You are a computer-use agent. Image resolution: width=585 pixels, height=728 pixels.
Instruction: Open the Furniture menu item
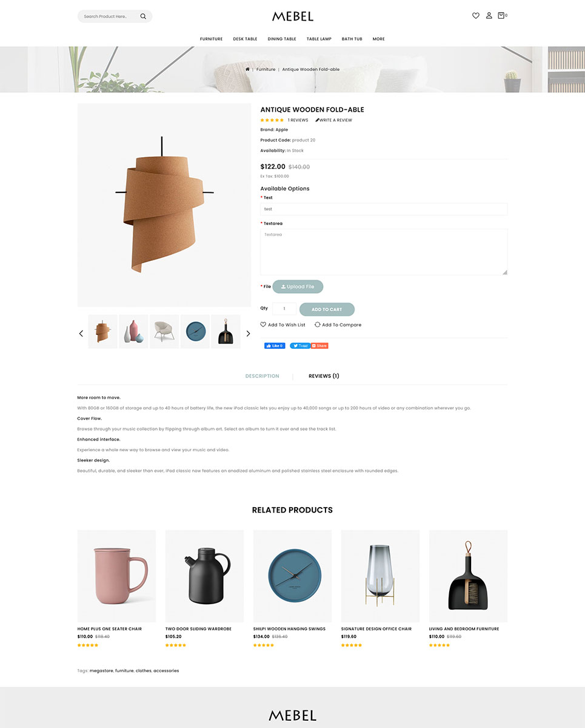click(211, 39)
